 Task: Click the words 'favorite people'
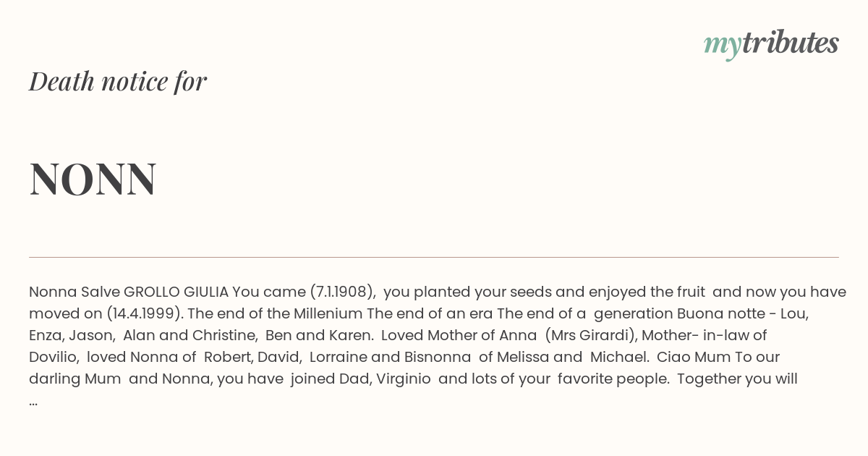tap(613, 379)
